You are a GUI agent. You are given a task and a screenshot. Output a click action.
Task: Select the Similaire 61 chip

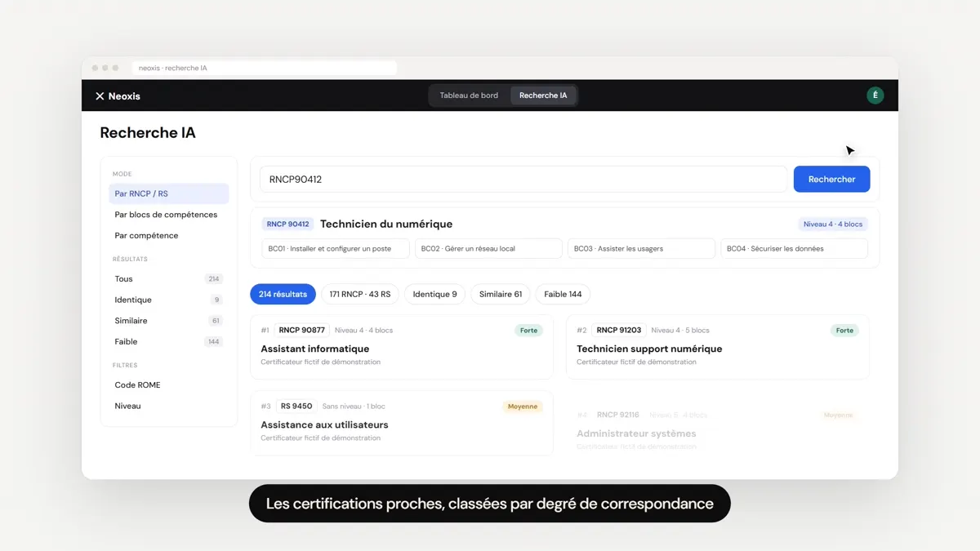click(x=501, y=294)
